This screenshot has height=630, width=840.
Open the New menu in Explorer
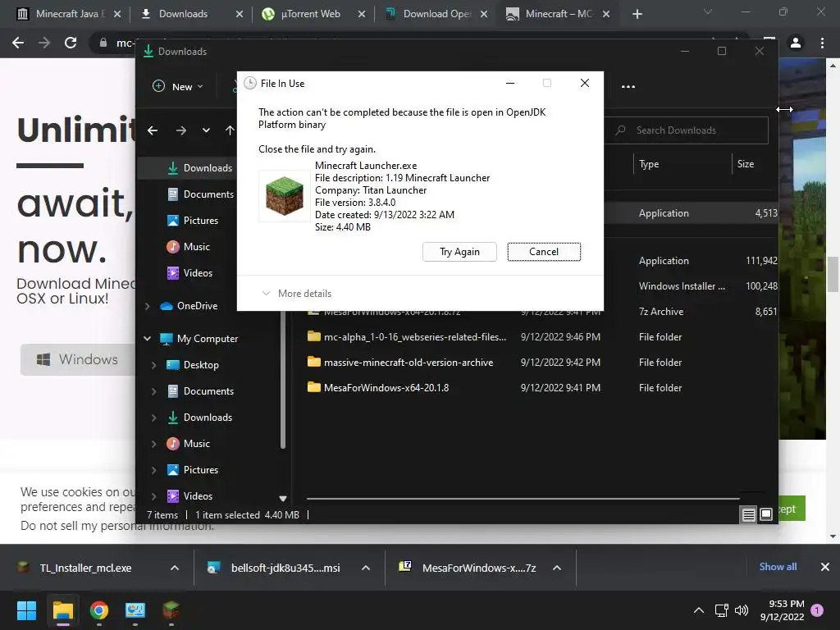[178, 86]
